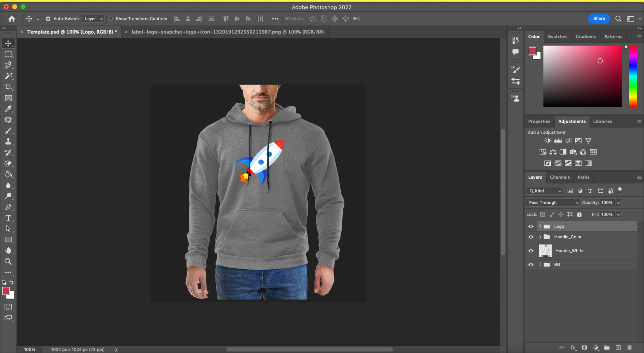The height and width of the screenshot is (353, 644).
Task: Select the Hoodie_White layer thumbnail
Action: tap(545, 251)
